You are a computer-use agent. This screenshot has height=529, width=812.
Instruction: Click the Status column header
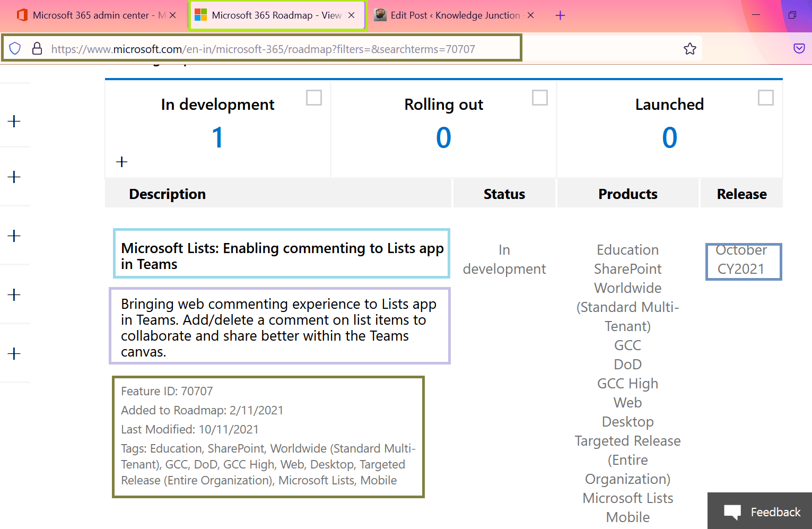click(x=504, y=194)
